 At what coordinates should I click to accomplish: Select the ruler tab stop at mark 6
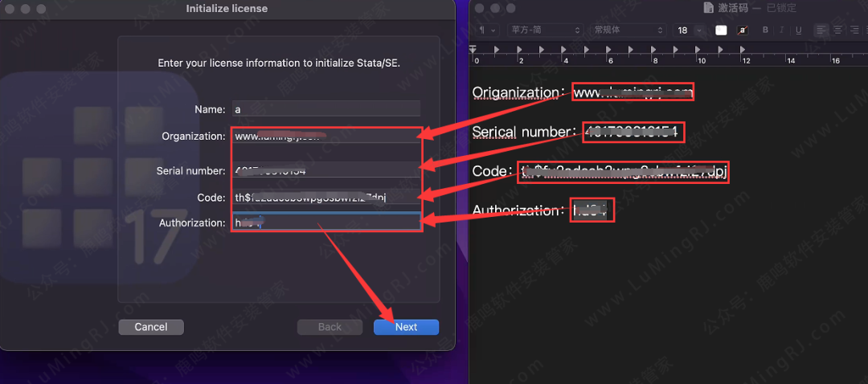click(x=609, y=50)
